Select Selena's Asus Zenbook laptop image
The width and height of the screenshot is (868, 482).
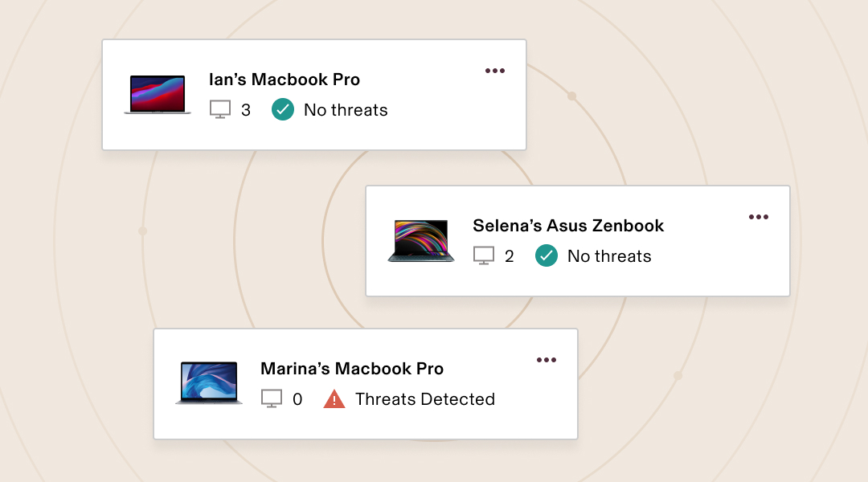pos(421,241)
